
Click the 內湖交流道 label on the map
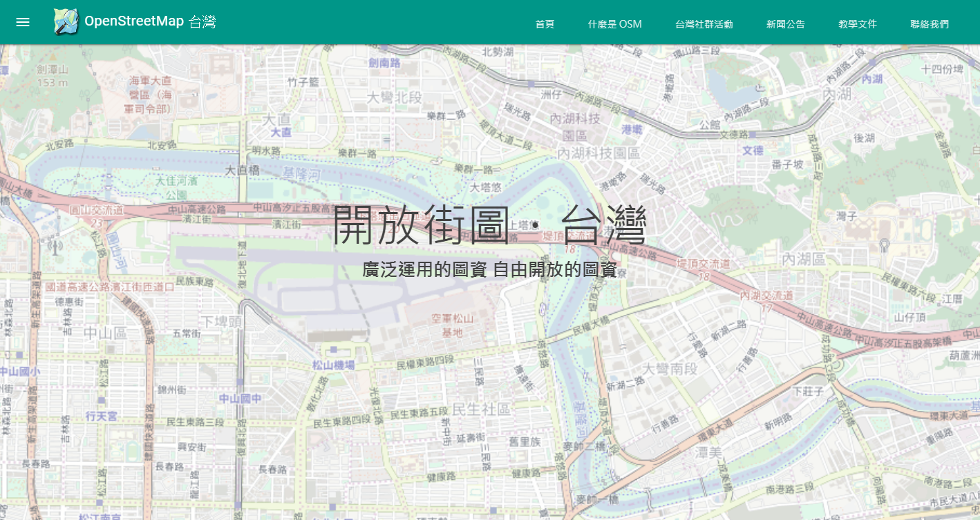[766, 296]
